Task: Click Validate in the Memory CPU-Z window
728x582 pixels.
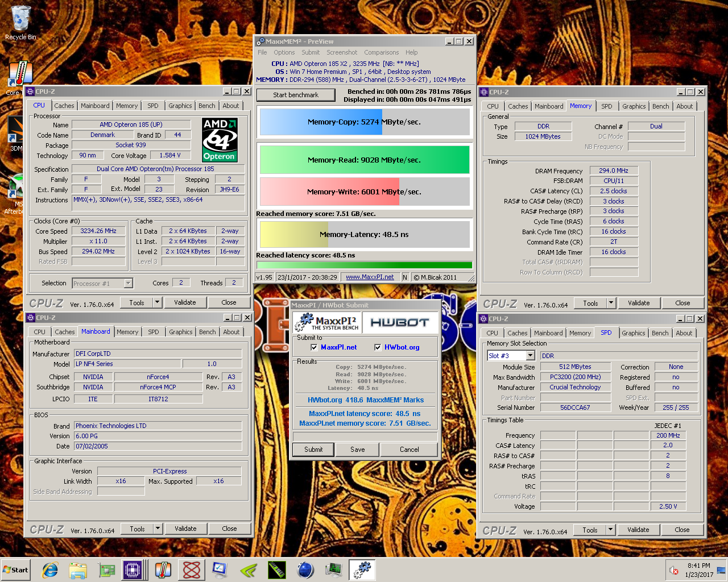Action: coord(639,303)
